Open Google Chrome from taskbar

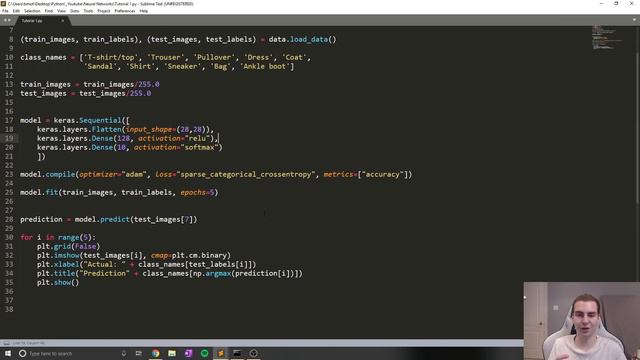[x=156, y=353]
